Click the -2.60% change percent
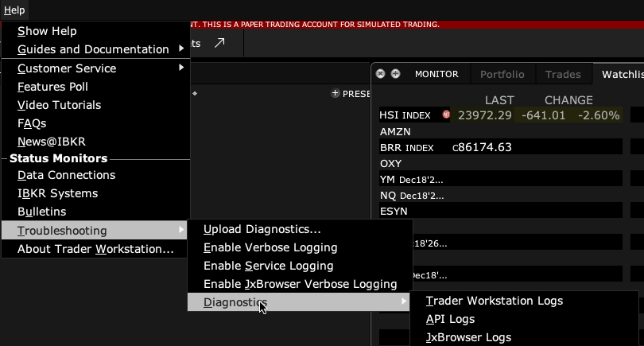 pos(599,115)
